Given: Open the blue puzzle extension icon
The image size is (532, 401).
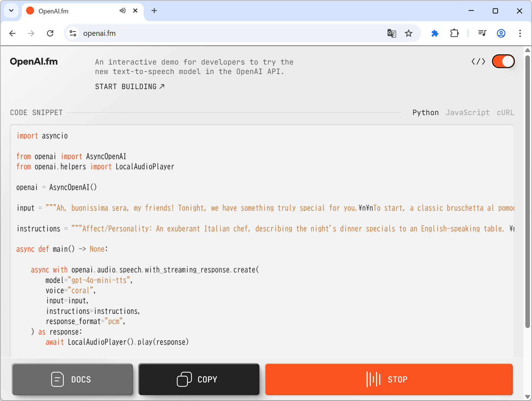Looking at the screenshot, I should pos(435,33).
